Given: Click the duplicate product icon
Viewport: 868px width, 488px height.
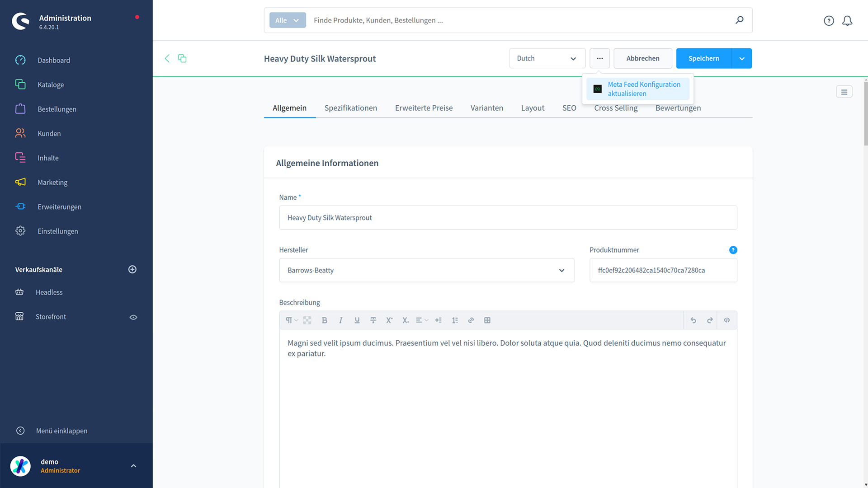Looking at the screenshot, I should click(x=182, y=58).
